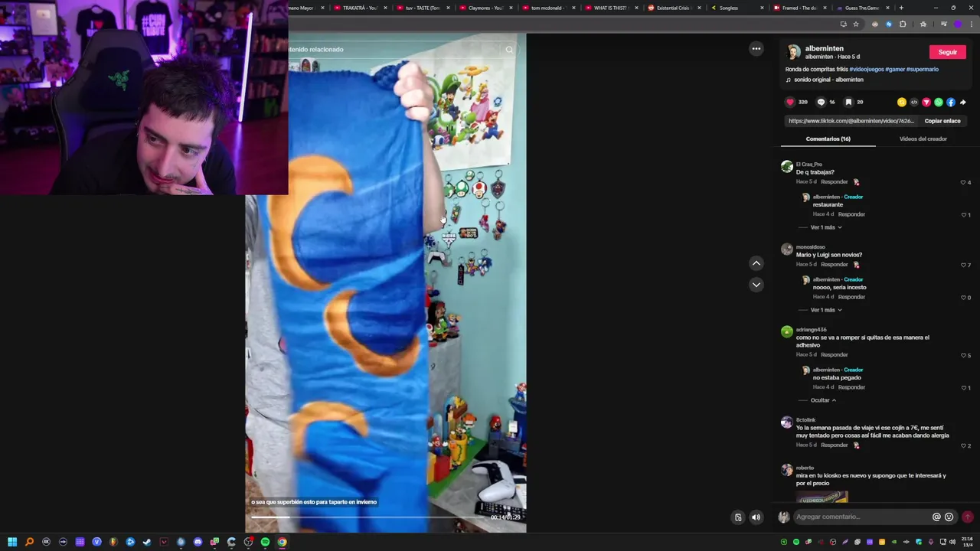Open Steam from the taskbar
980x551 pixels.
click(x=147, y=542)
